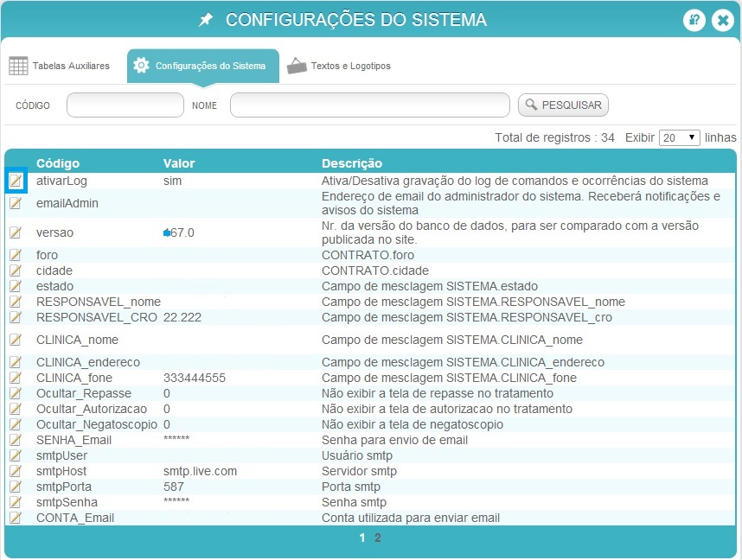The image size is (742, 560).
Task: Edit the RESPONSAVEL_nome row
Action: coord(16,302)
